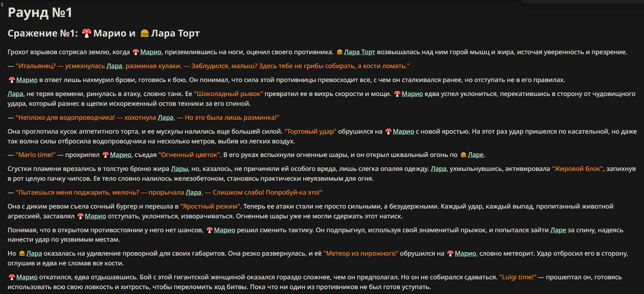This screenshot has height=294, width=644.
Task: Click mushroom icon before 'Марио решил сменить тактику'
Action: [210, 230]
